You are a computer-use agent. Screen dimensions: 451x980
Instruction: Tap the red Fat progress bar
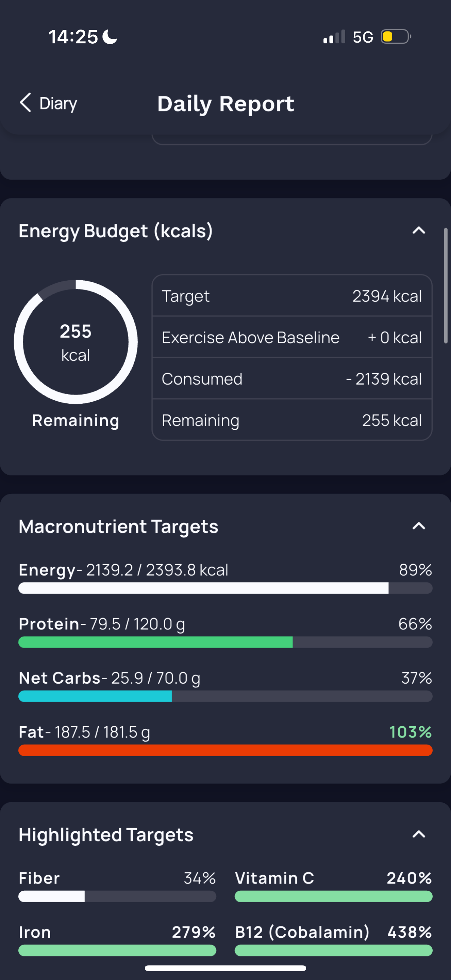coord(225,750)
